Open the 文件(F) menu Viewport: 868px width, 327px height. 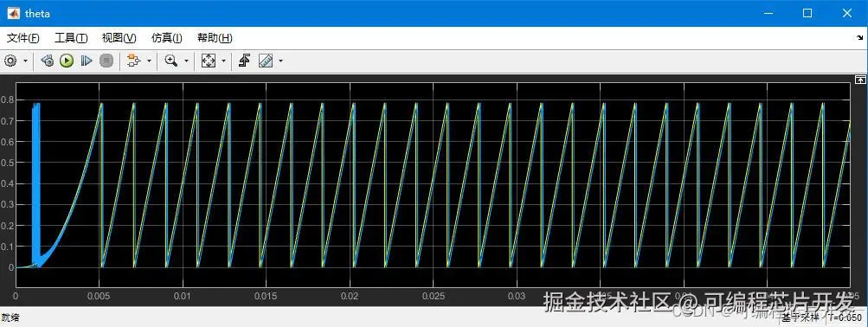(x=23, y=38)
